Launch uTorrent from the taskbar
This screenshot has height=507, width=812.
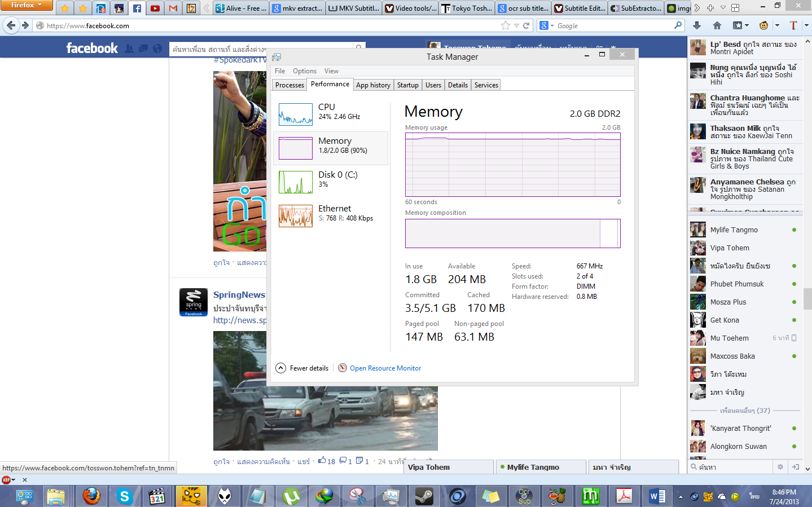(291, 496)
